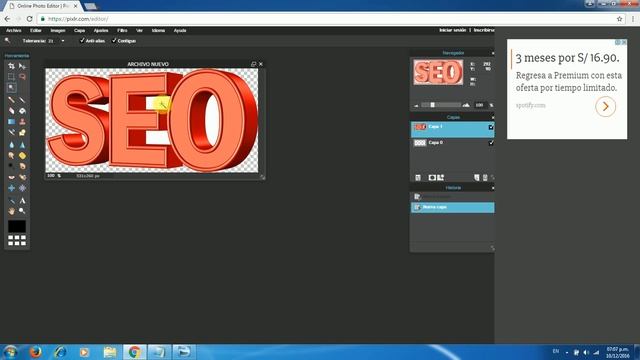Select the Spot Heal tool

[x=22, y=177]
